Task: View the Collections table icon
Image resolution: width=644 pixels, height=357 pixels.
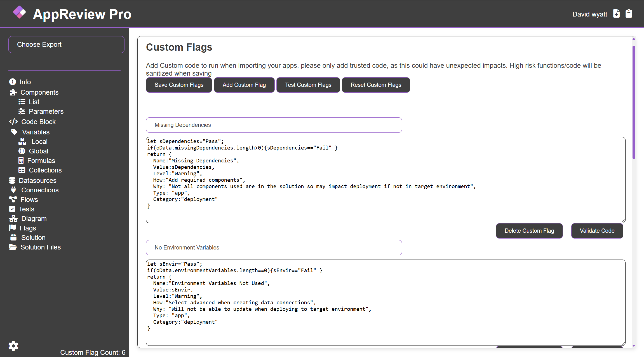Action: click(22, 170)
